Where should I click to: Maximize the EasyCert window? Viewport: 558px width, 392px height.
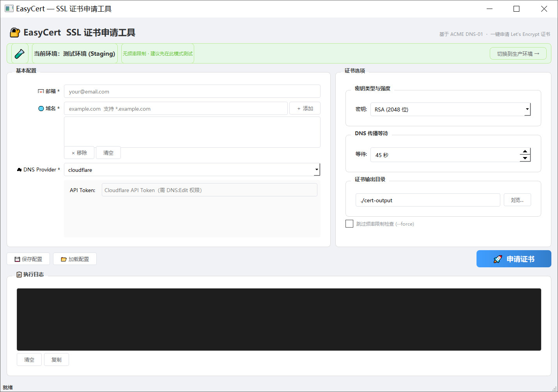[516, 9]
